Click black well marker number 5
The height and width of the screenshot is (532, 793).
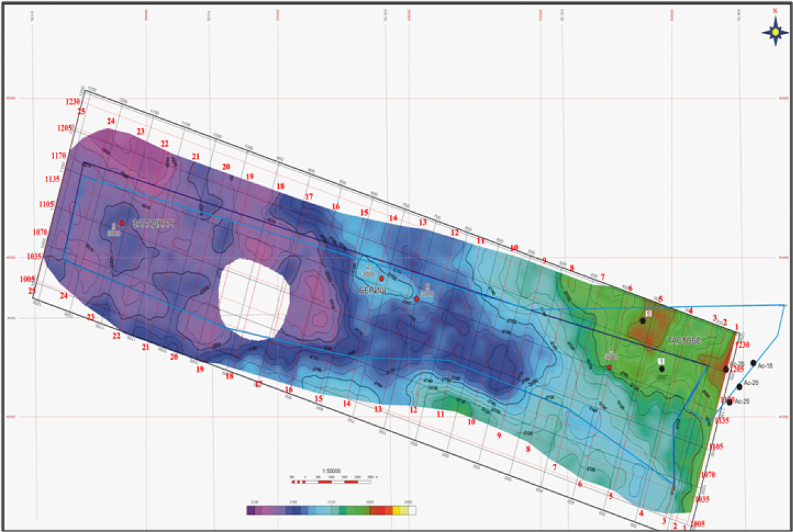coord(643,321)
